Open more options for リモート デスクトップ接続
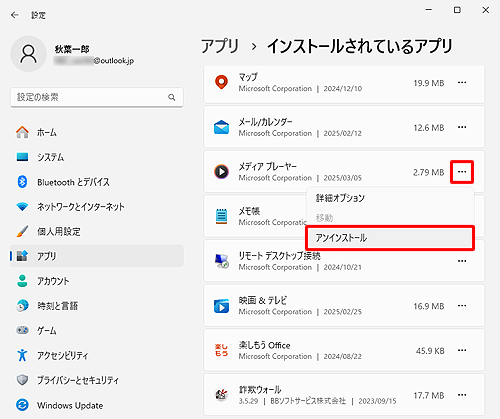This screenshot has height=419, width=500. (462, 261)
